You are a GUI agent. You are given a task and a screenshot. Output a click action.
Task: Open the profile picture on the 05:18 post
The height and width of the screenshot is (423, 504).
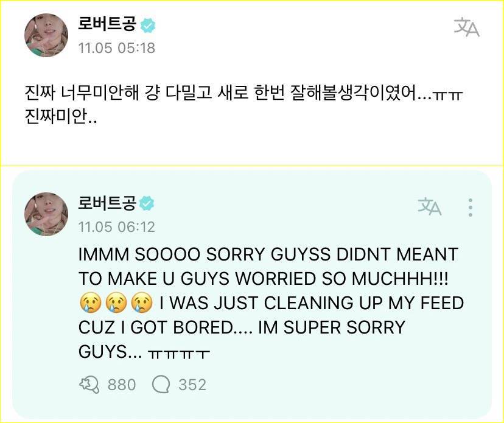46,35
